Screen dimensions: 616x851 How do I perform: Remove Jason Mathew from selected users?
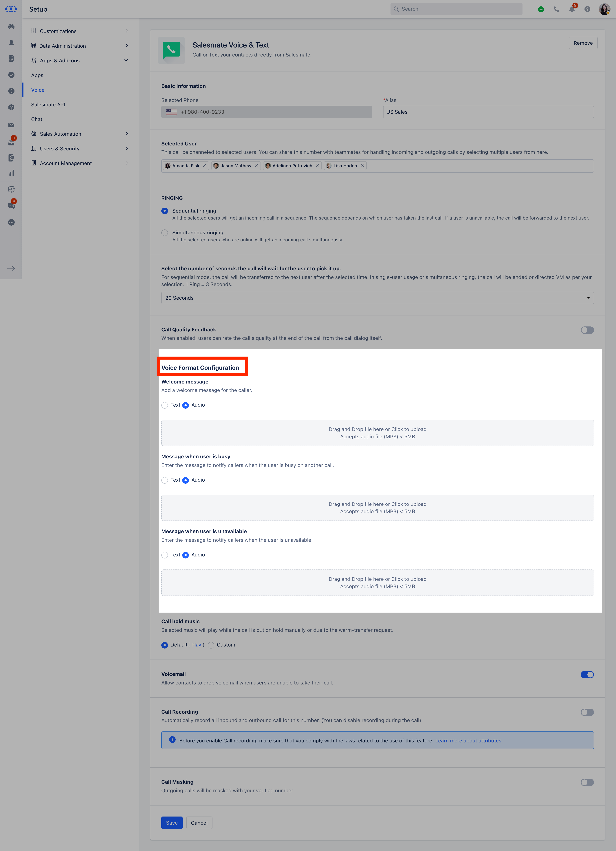click(257, 165)
